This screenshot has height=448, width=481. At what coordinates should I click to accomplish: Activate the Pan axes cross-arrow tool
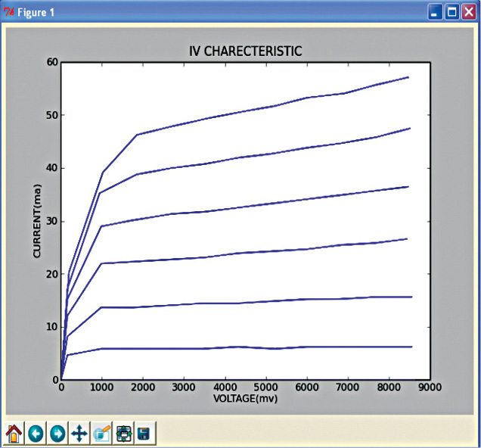(79, 434)
